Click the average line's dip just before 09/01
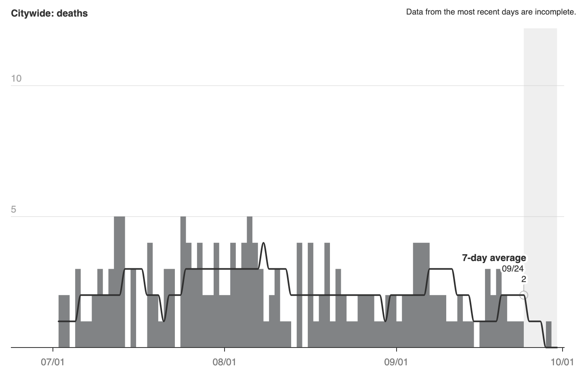 coord(385,321)
